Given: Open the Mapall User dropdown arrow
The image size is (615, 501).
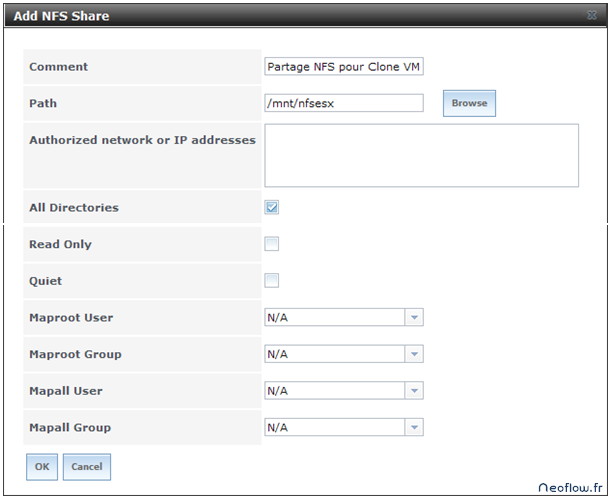Looking at the screenshot, I should [x=415, y=391].
